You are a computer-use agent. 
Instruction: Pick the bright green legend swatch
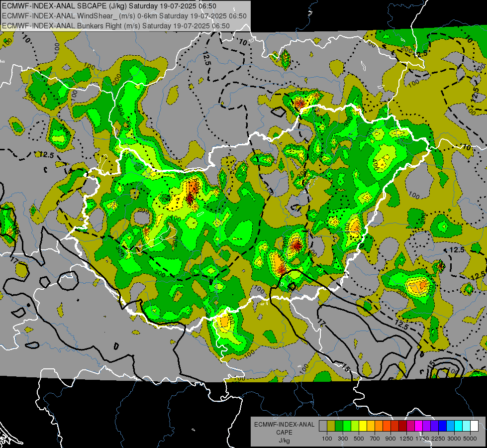coord(347,426)
